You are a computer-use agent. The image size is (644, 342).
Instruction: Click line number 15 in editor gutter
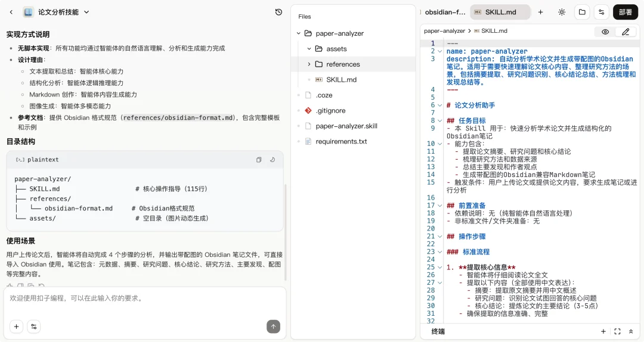coord(431,182)
